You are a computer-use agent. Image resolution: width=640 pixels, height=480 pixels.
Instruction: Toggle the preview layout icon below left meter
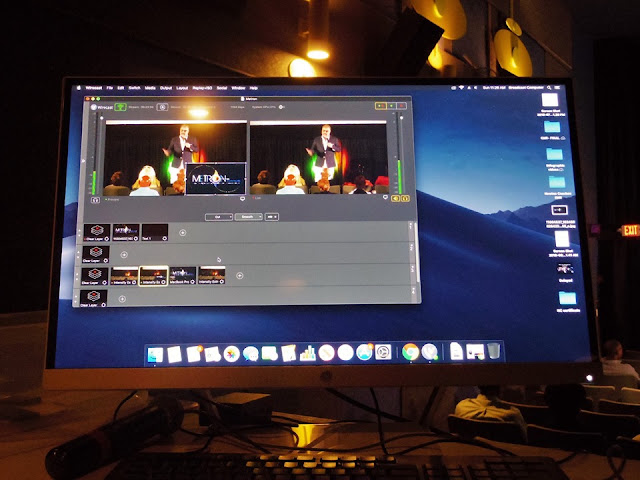pyautogui.click(x=95, y=200)
